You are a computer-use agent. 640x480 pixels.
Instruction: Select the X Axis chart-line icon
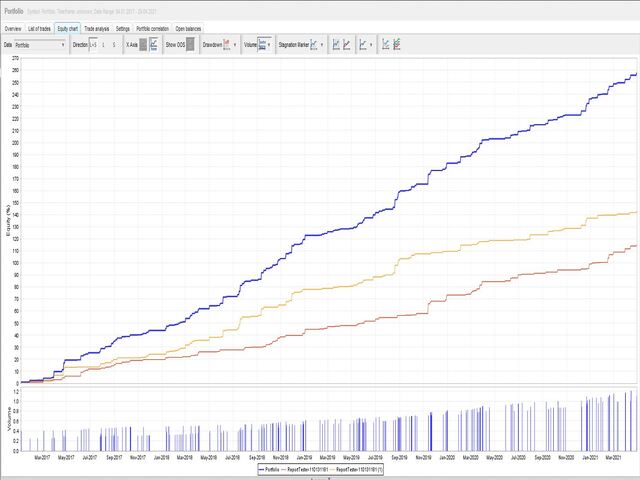click(153, 44)
